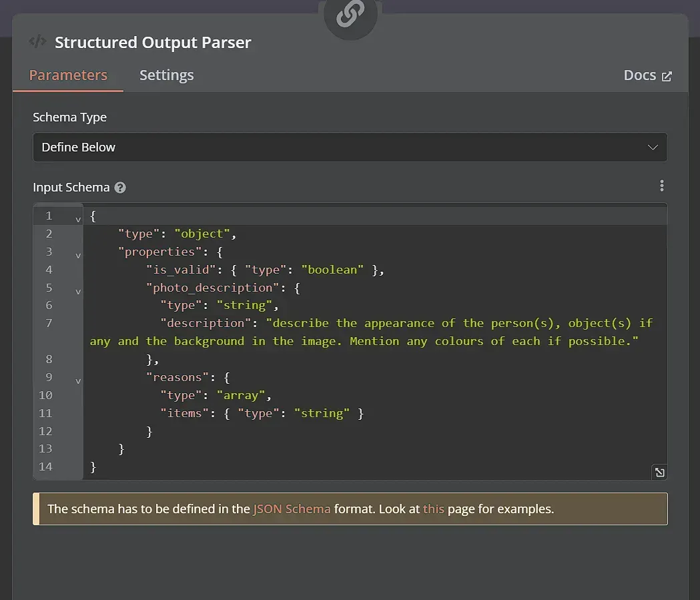Expand the code editor to full screen
Viewport: 700px width, 600px height.
(659, 473)
